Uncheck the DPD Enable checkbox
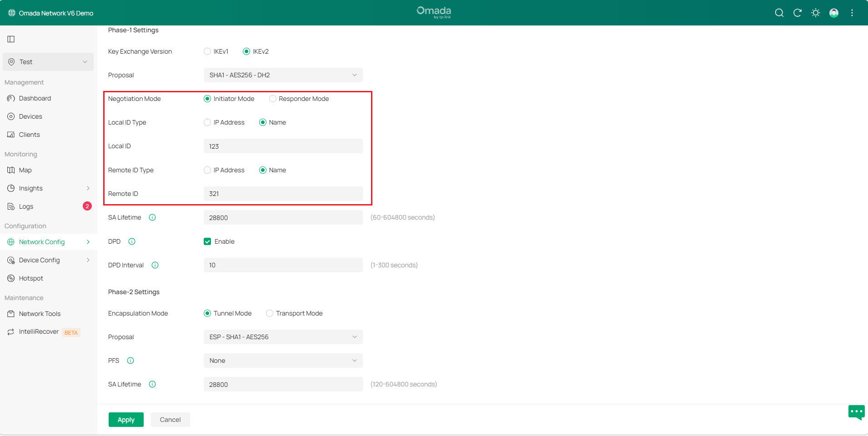The height and width of the screenshot is (436, 868). tap(207, 241)
